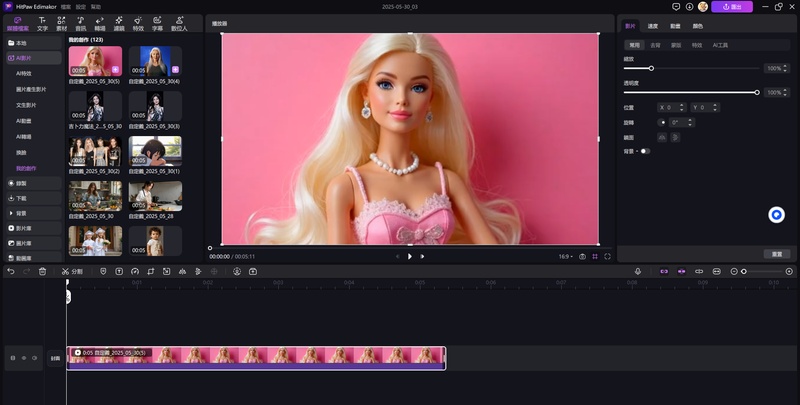
Task: Increase the 縮放 scale percentage stepper
Action: point(783,66)
